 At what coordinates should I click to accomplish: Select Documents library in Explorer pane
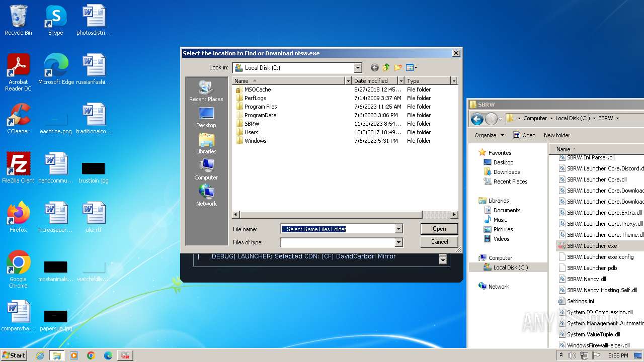507,210
